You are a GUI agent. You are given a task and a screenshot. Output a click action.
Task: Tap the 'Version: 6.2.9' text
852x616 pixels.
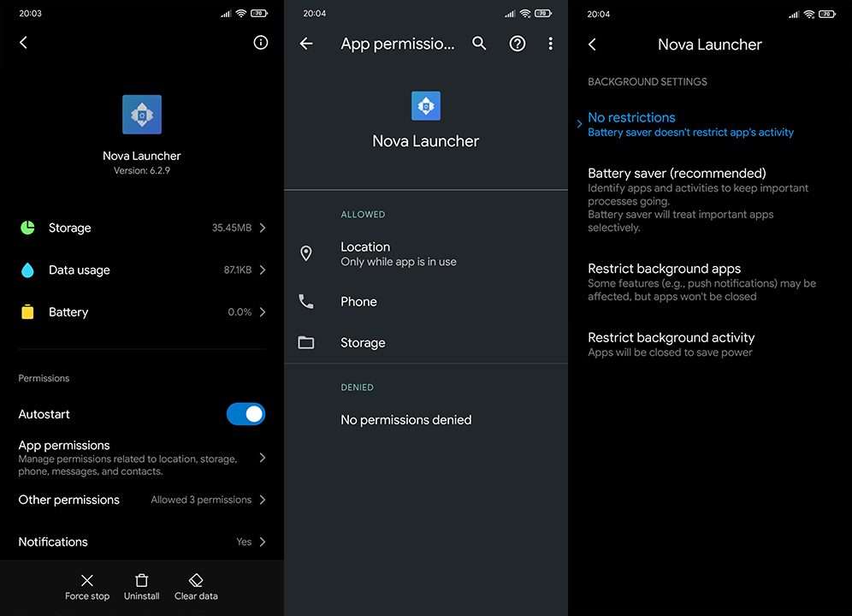[x=142, y=170]
